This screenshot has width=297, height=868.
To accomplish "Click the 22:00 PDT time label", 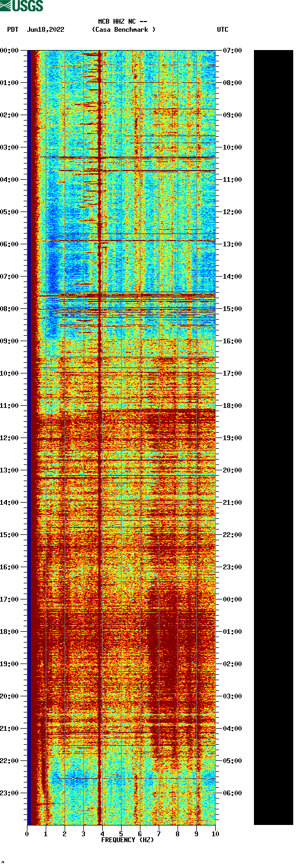I will click(10, 761).
